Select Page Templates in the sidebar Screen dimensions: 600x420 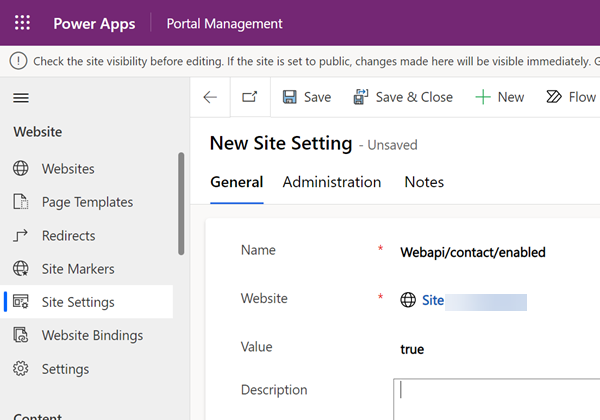87,202
